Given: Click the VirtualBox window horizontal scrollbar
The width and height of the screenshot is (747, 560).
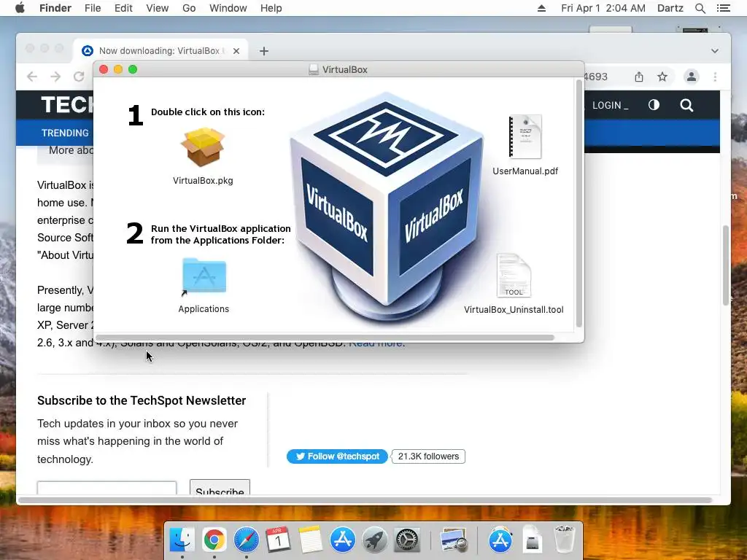Looking at the screenshot, I should click(325, 338).
